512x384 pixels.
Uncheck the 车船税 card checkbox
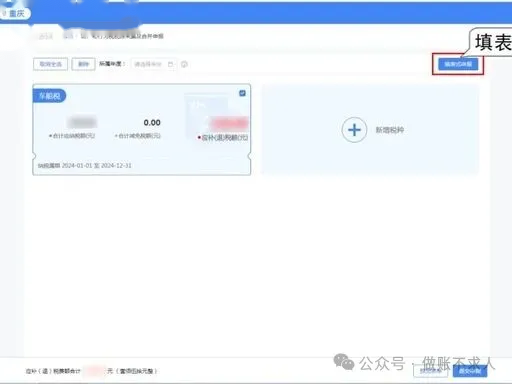coord(242,93)
